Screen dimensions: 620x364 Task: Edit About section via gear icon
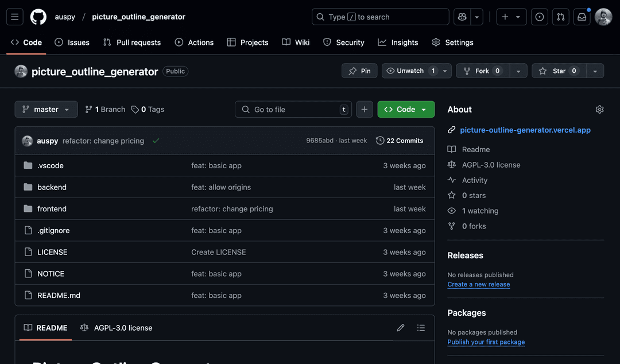pos(599,110)
